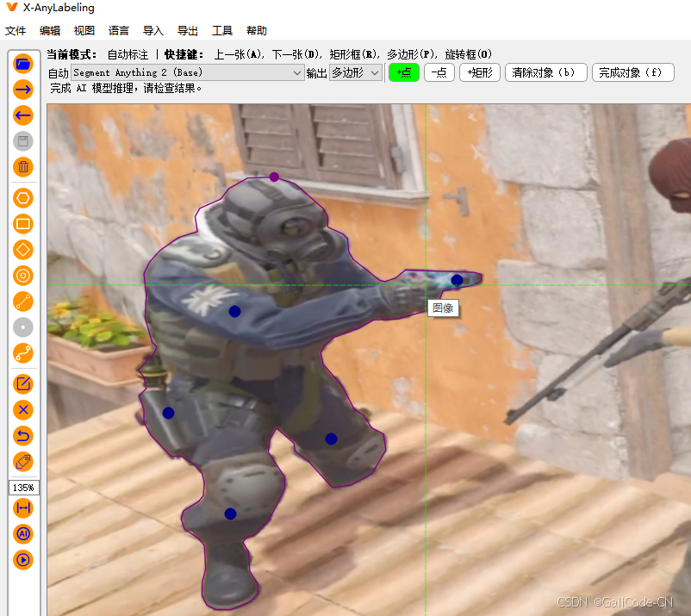Image resolution: width=691 pixels, height=616 pixels.
Task: Delete file trash can icon
Action: point(23,167)
